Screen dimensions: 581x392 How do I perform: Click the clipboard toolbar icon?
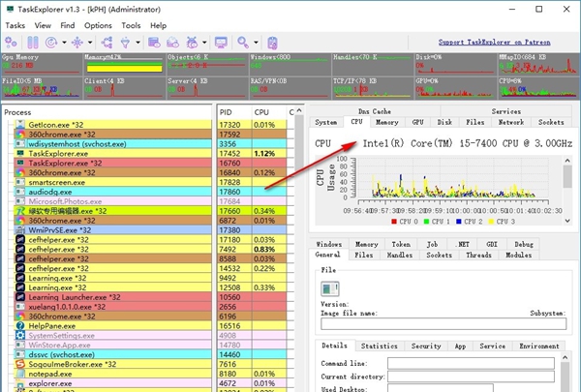point(272,43)
